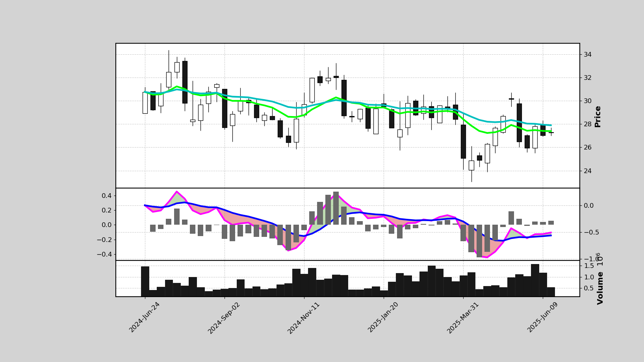This screenshot has width=644, height=362.
Task: Click the tallest volume bar near 2025-Jun-09
Action: point(535,280)
